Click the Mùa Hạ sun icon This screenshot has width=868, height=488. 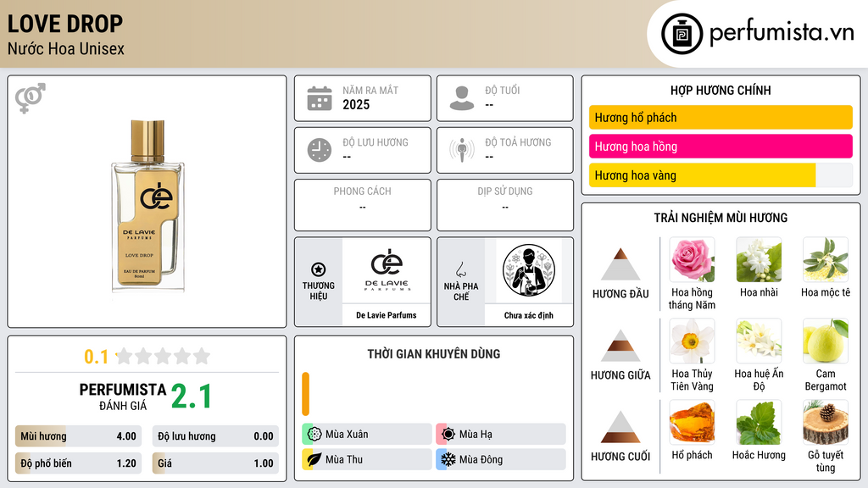pos(448,435)
